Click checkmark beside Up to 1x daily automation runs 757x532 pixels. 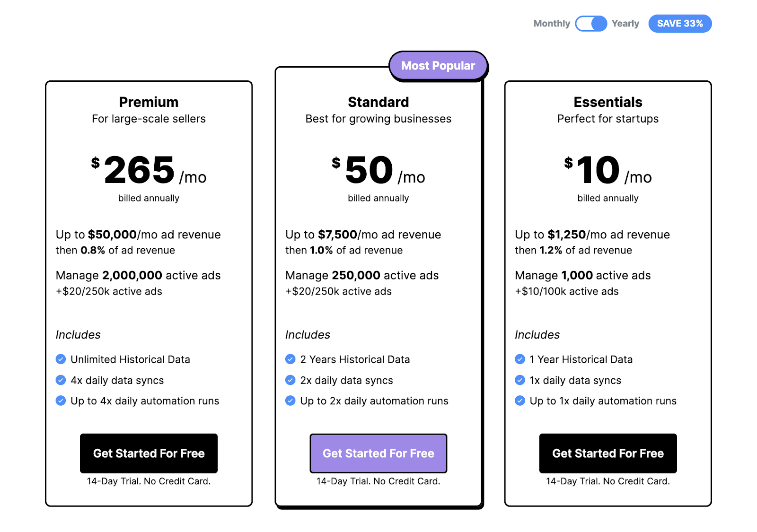(x=520, y=401)
